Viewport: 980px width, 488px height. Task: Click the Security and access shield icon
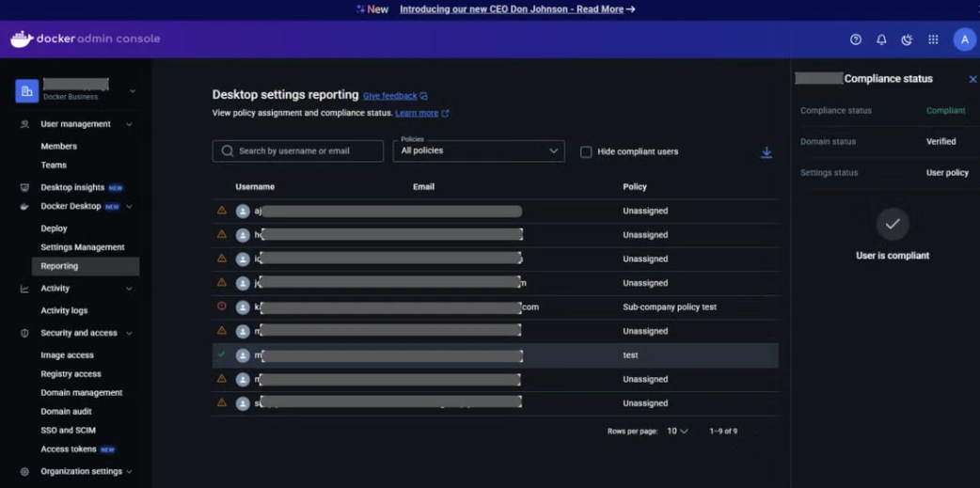[24, 333]
